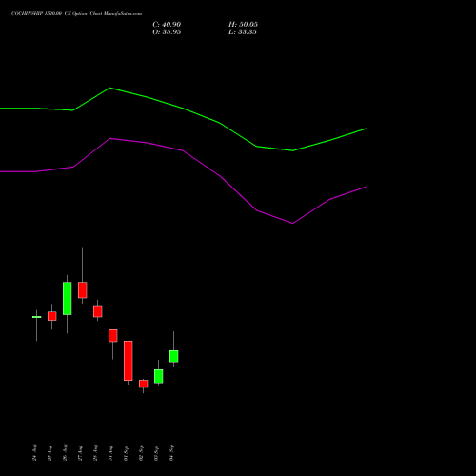
Task: Click the '02 Sep' date label
Action: coord(141,452)
